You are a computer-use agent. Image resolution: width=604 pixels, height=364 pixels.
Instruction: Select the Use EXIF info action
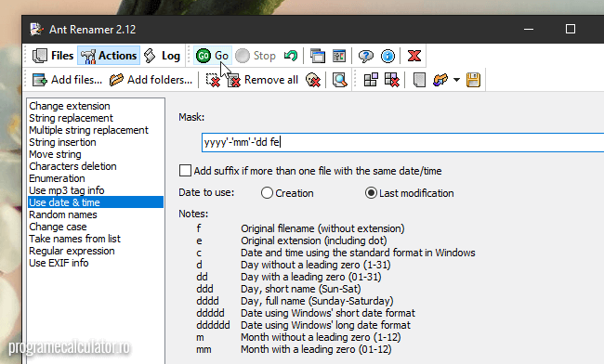[96, 263]
